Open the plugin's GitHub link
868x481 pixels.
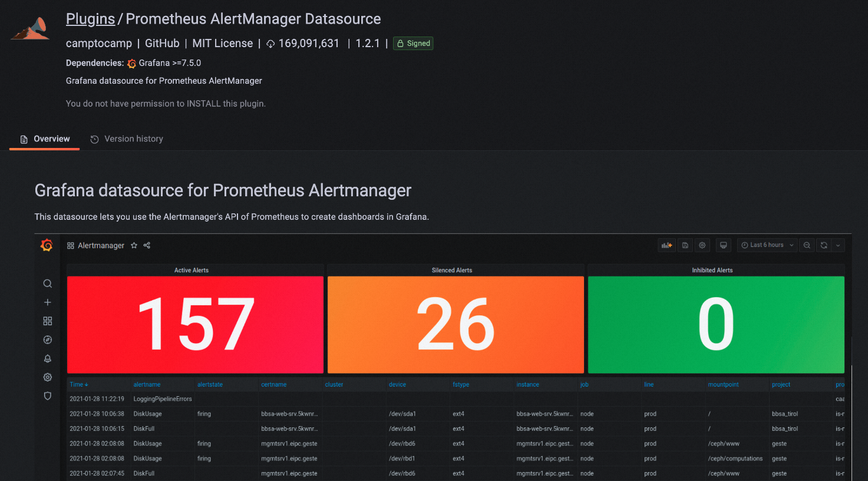162,43
